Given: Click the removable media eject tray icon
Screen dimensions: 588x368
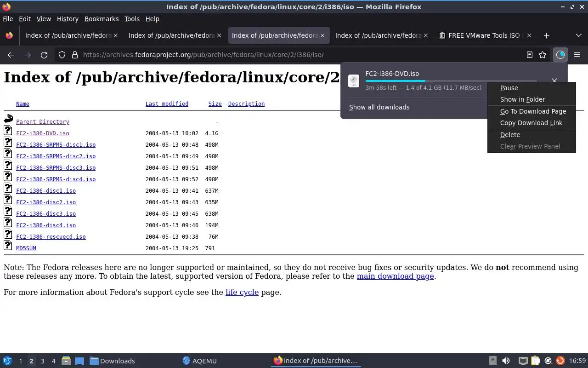Looking at the screenshot, I should (492, 361).
